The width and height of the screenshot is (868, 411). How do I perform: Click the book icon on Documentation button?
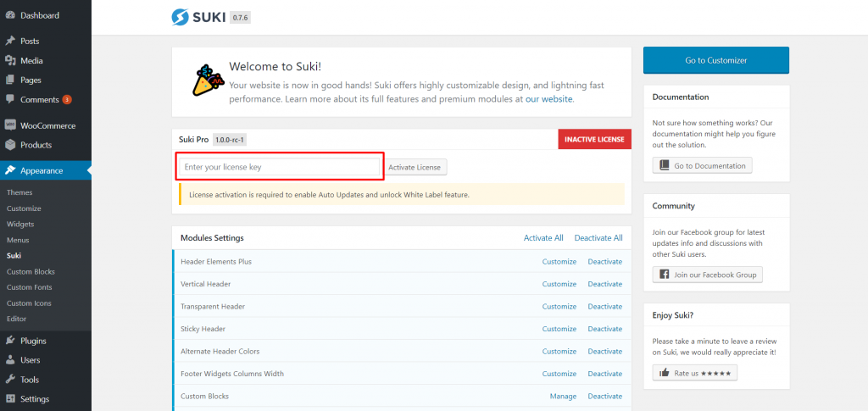pos(665,165)
